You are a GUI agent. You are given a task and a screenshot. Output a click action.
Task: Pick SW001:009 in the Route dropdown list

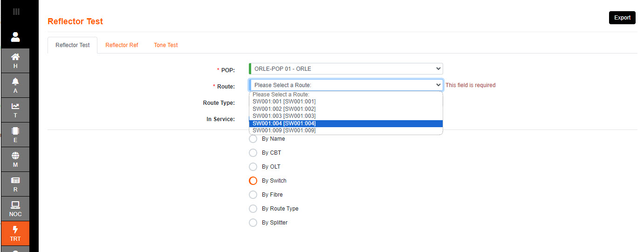pyautogui.click(x=284, y=130)
